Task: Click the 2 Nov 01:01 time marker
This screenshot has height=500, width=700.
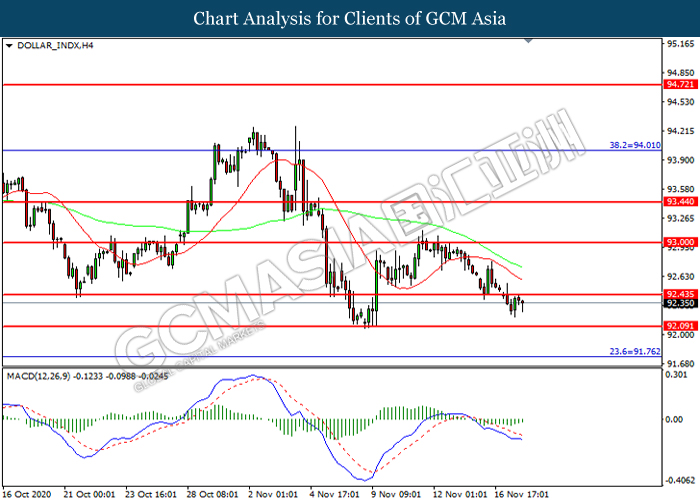Action: pos(272,494)
